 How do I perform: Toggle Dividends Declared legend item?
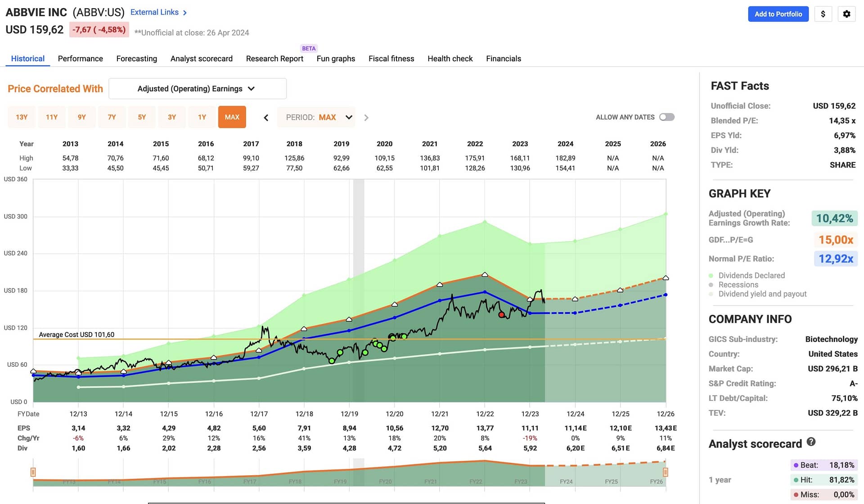point(747,275)
